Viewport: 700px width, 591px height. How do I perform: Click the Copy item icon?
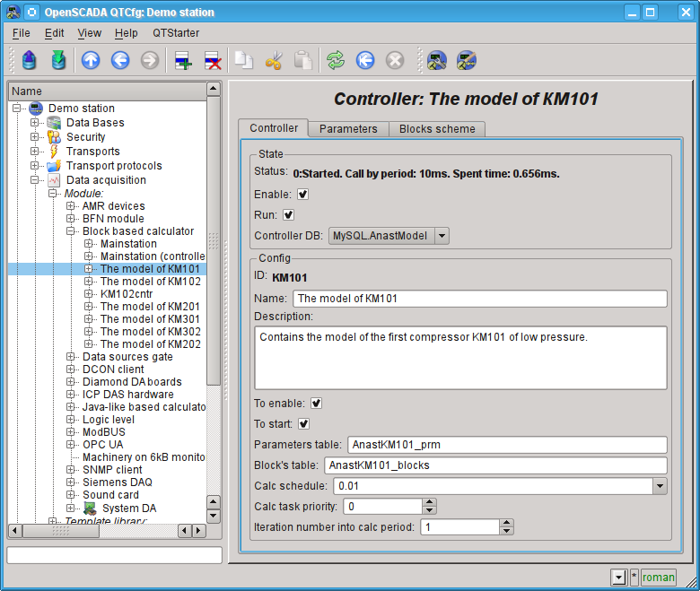point(244,60)
